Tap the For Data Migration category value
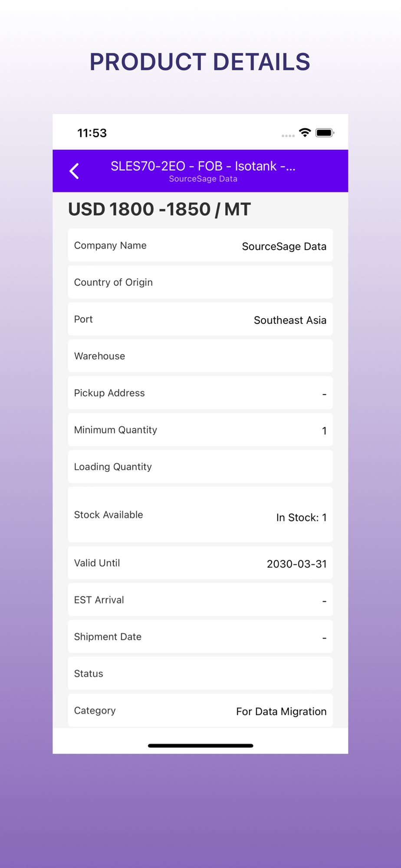Image resolution: width=401 pixels, height=868 pixels. [281, 711]
